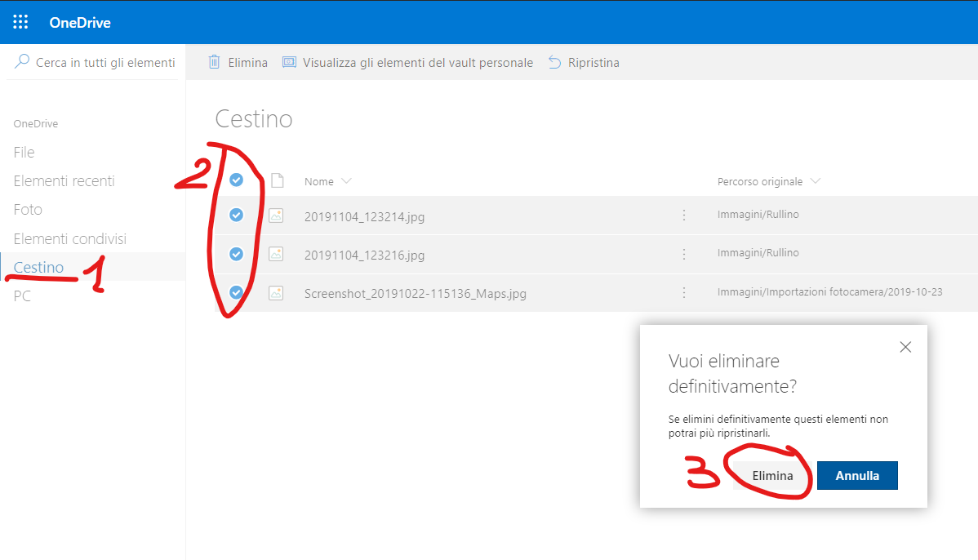Confirm deletion with the Elimina dialog button
Viewport: 978px width, 560px height.
click(x=772, y=475)
